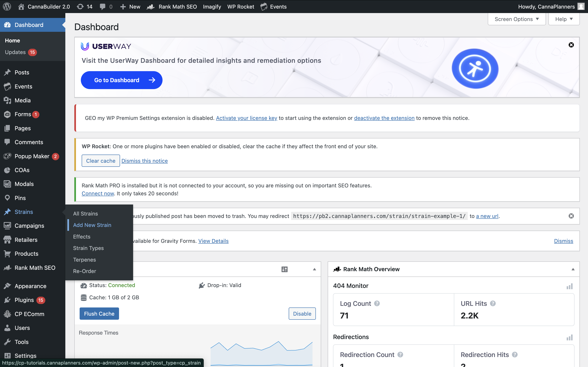Click the Clear cache button
The height and width of the screenshot is (367, 588).
point(101,161)
